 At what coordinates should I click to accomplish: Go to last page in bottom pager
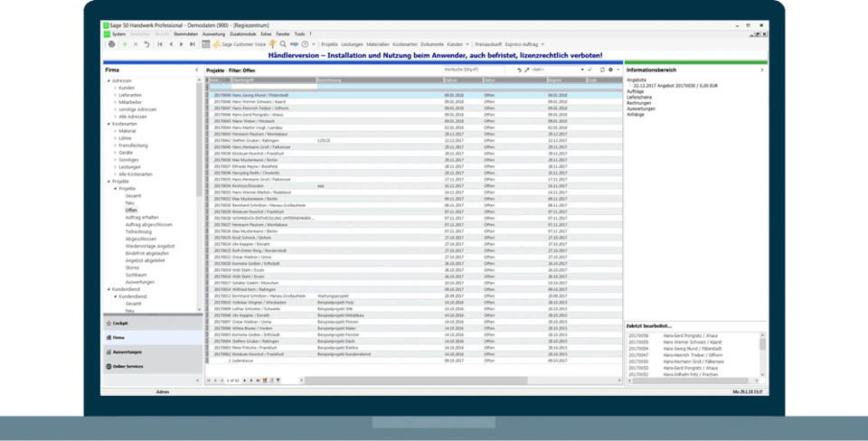[258, 380]
